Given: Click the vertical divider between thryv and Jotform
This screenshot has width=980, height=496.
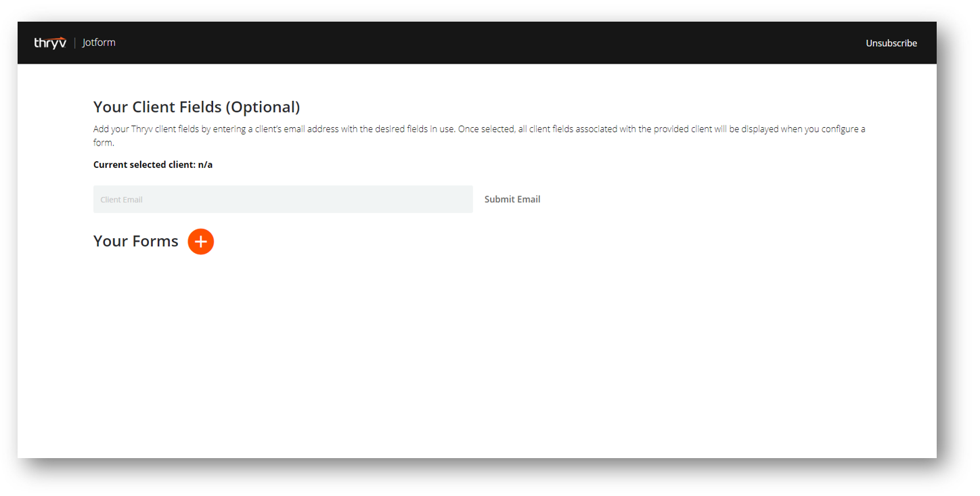Looking at the screenshot, I should [74, 43].
